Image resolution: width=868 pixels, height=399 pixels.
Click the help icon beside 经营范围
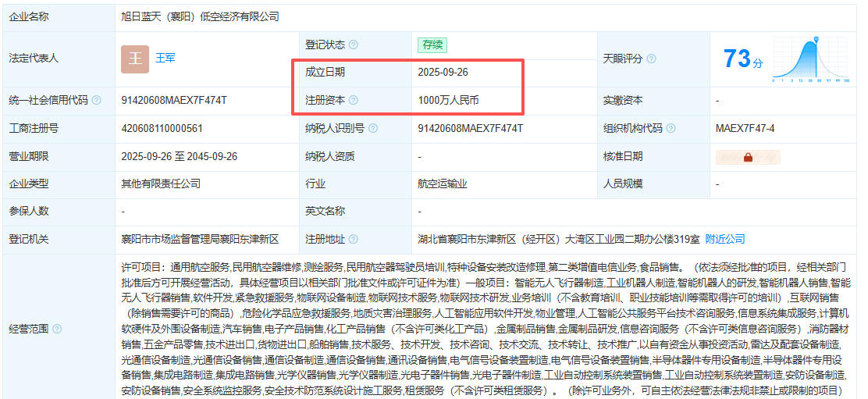pyautogui.click(x=57, y=330)
